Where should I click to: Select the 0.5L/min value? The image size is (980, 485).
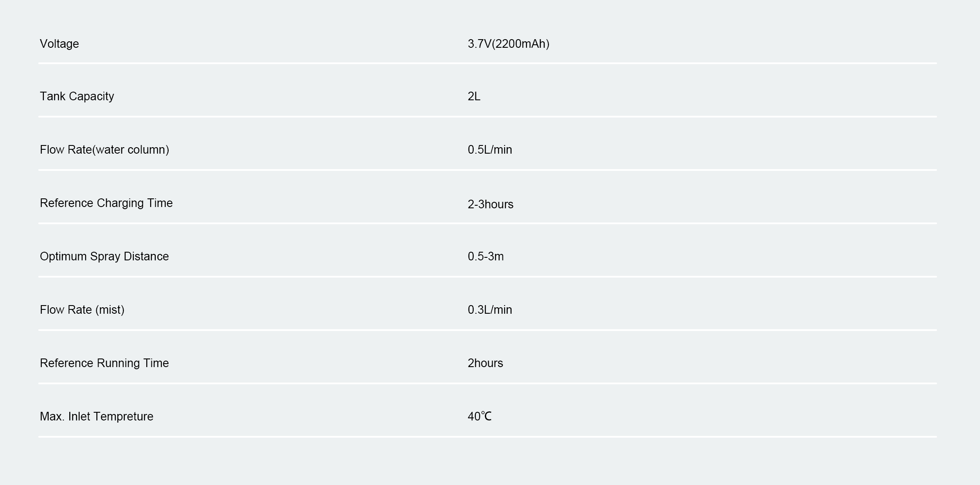click(490, 150)
